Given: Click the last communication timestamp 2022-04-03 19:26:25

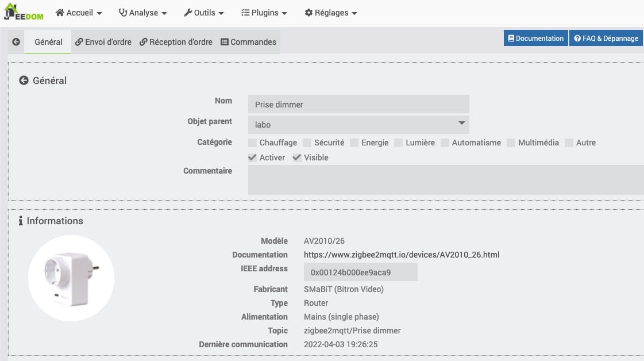Looking at the screenshot, I should 341,344.
